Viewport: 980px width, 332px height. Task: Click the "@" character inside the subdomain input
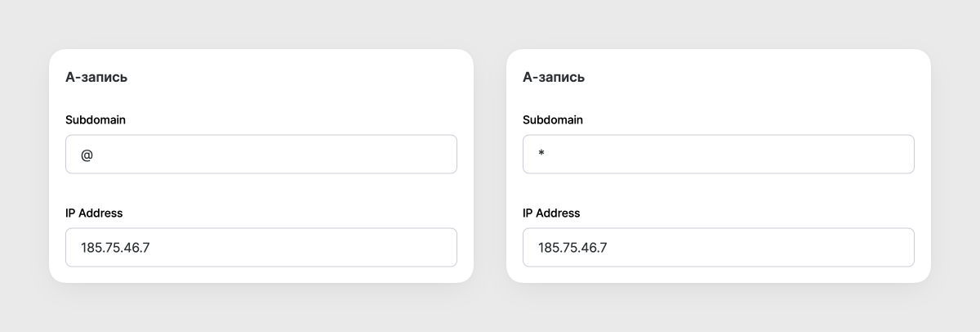point(87,155)
